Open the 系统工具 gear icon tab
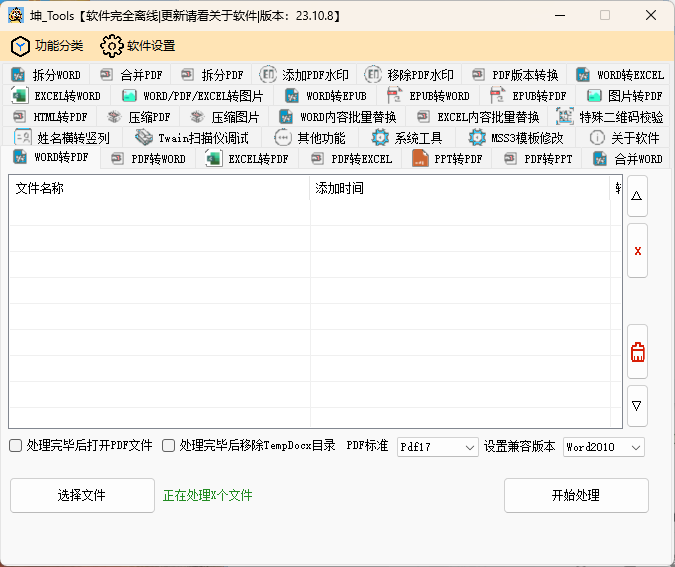 click(406, 138)
